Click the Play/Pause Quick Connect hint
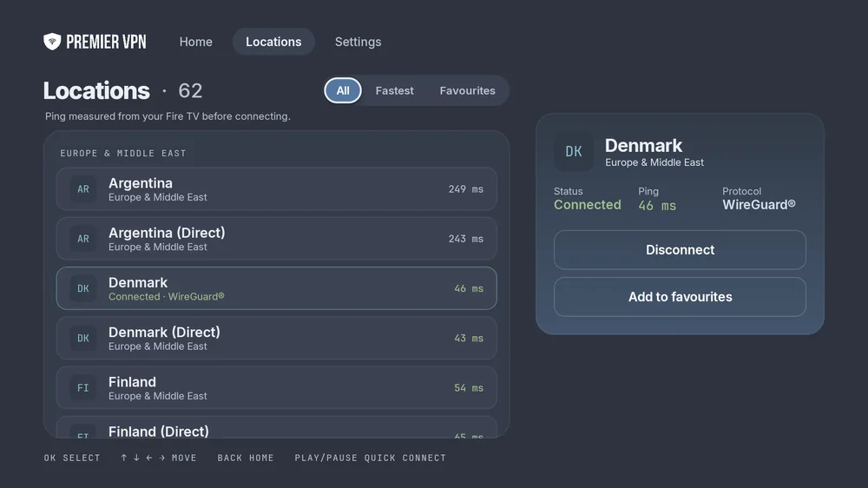This screenshot has width=868, height=488. pos(370,458)
